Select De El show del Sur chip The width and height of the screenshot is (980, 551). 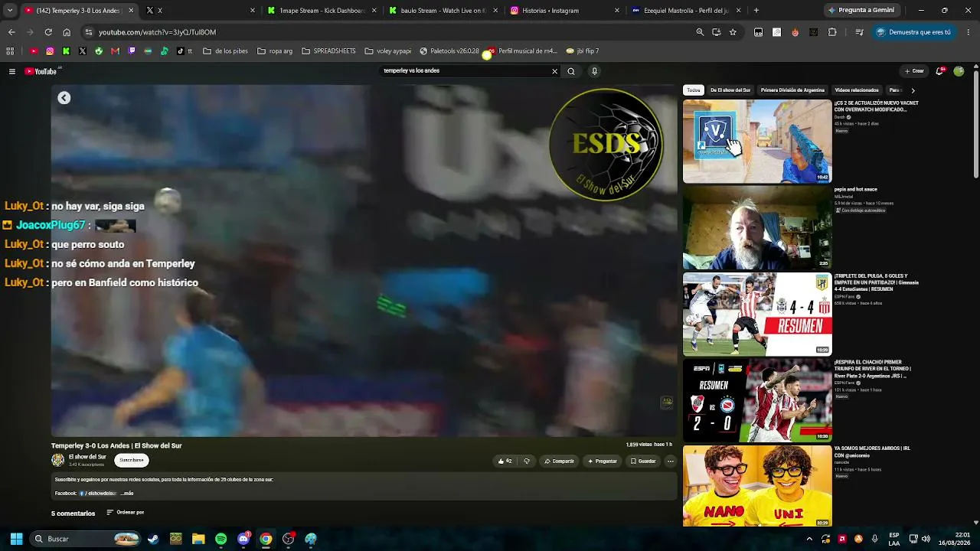pos(730,90)
